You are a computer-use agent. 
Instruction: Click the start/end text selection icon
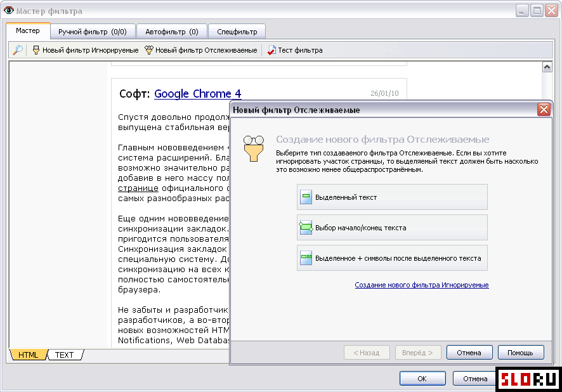(306, 228)
